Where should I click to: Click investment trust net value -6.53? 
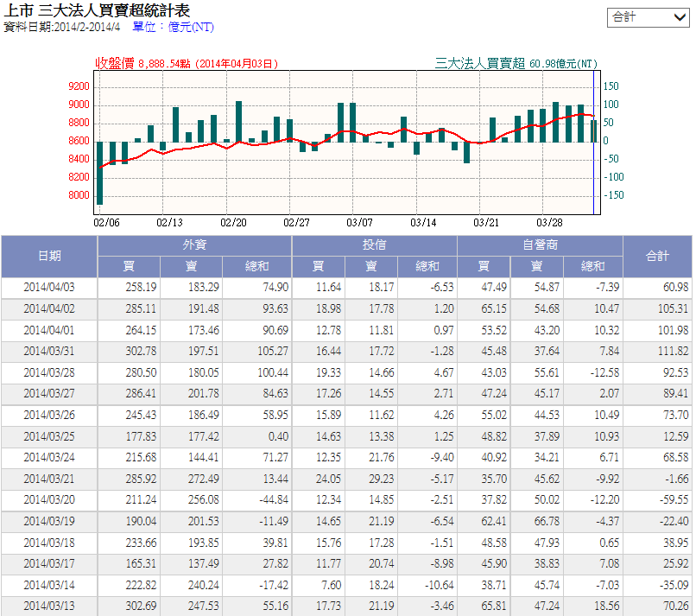coord(441,288)
